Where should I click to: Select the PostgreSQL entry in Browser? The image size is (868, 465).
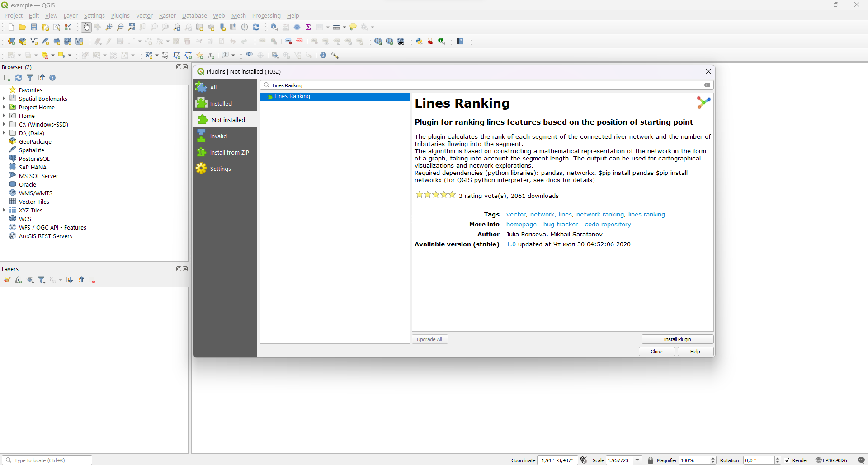coord(34,159)
